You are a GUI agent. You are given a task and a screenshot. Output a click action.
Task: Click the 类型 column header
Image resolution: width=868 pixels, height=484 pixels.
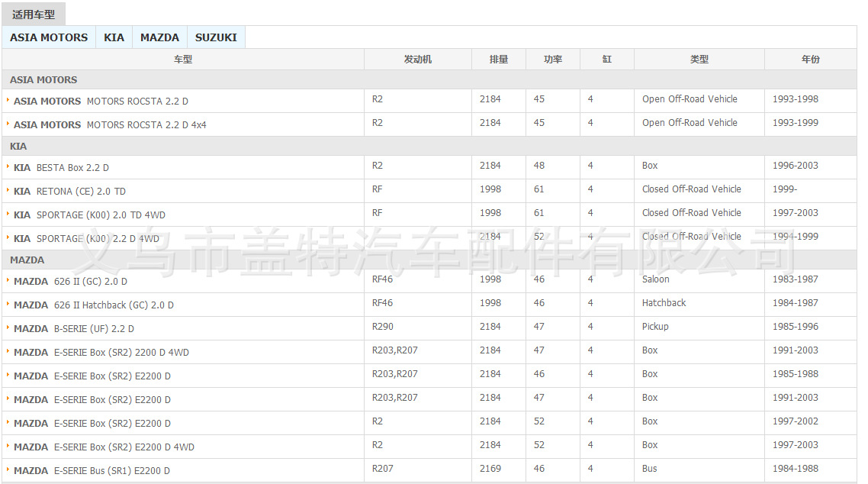pyautogui.click(x=699, y=60)
